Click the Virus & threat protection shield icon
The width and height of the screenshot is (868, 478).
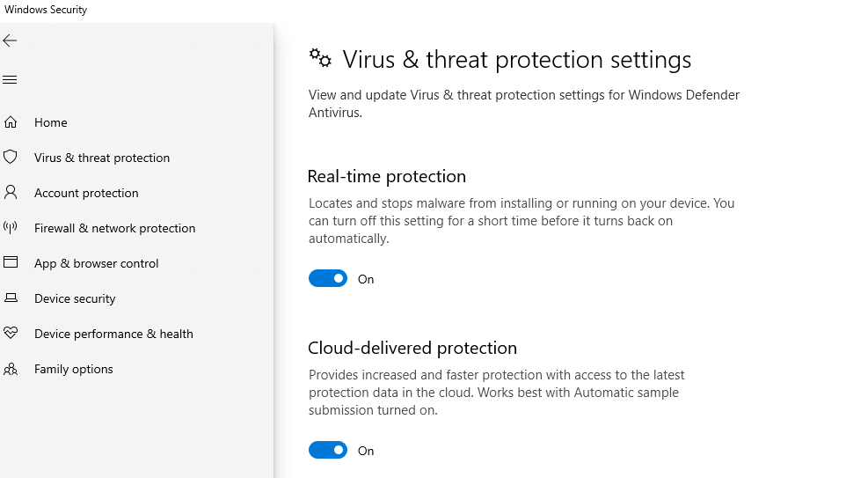(x=11, y=158)
